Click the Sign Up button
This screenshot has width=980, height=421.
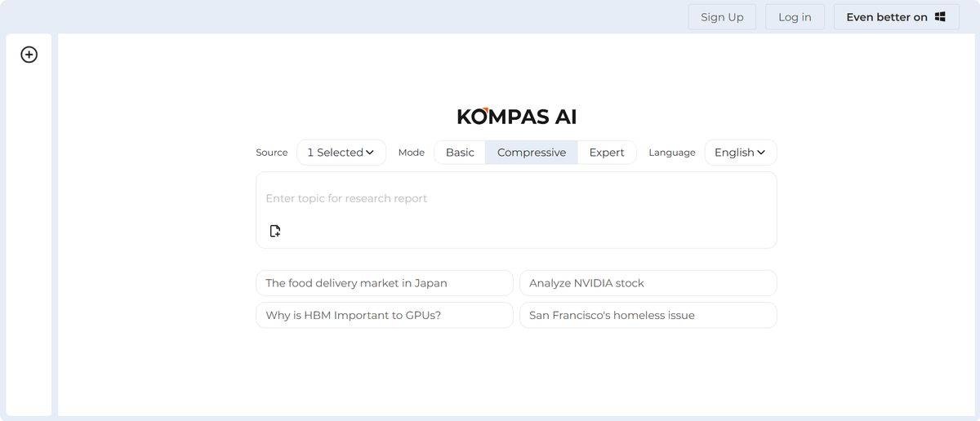[722, 17]
